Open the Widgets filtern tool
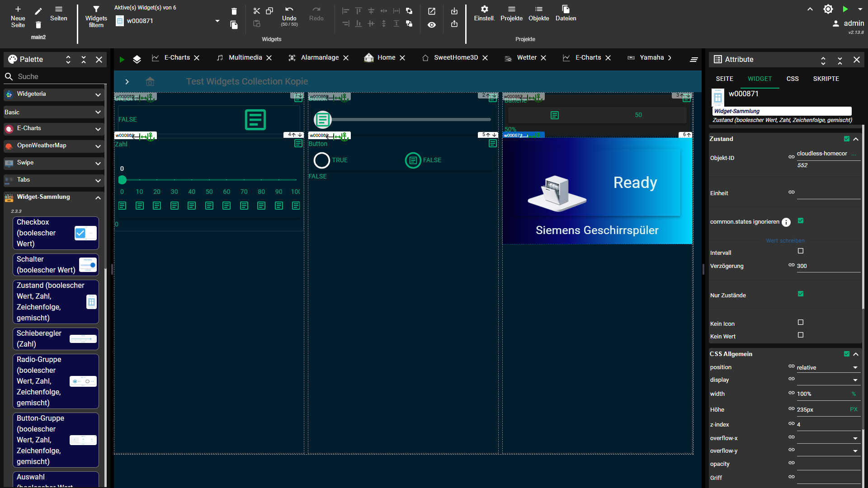The width and height of the screenshot is (868, 488). [x=96, y=13]
